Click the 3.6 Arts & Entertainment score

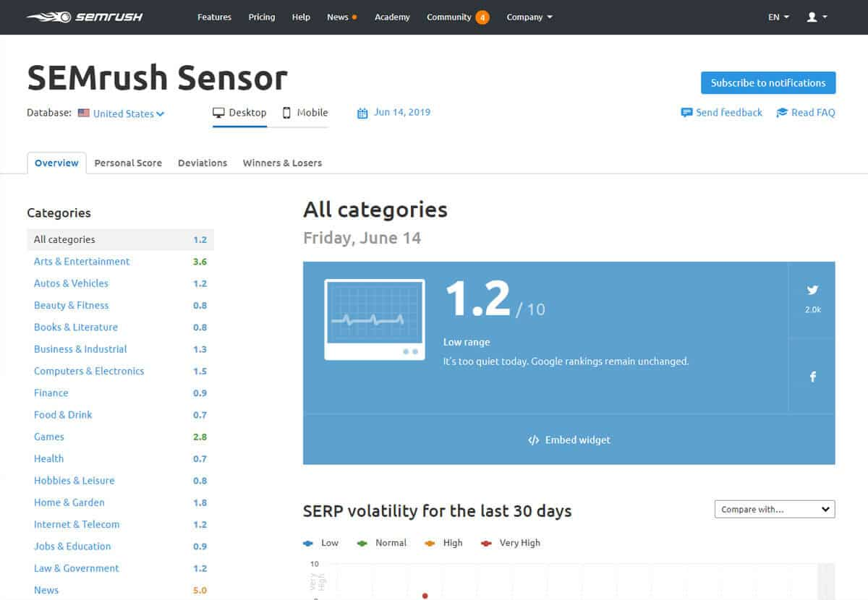(x=200, y=262)
